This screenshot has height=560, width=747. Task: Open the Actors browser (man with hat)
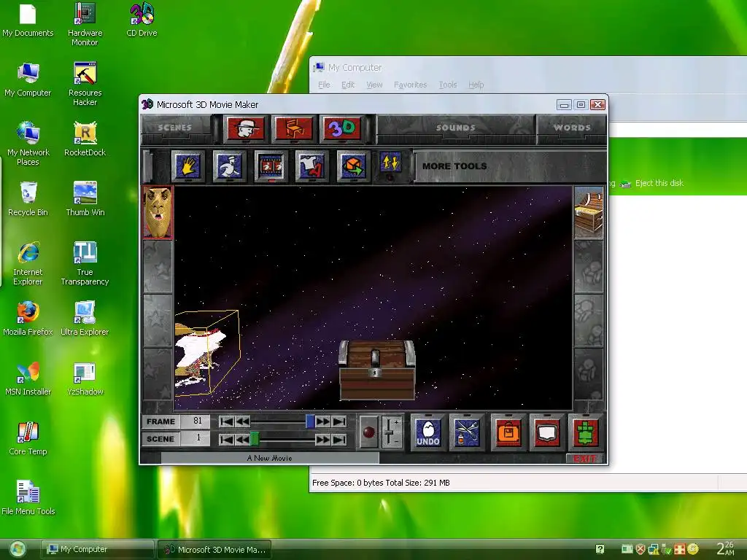point(245,128)
